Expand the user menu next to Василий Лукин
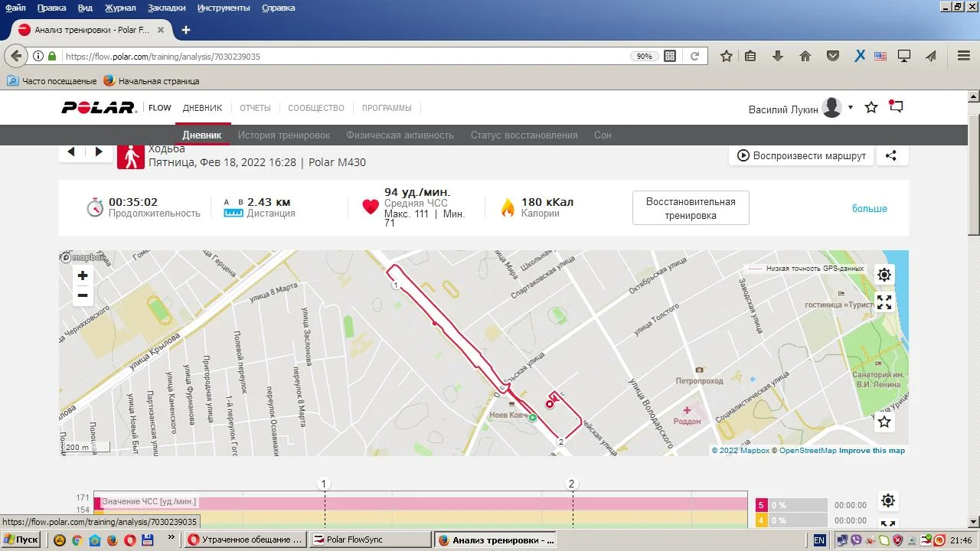Viewport: 980px width, 551px height. tap(851, 107)
